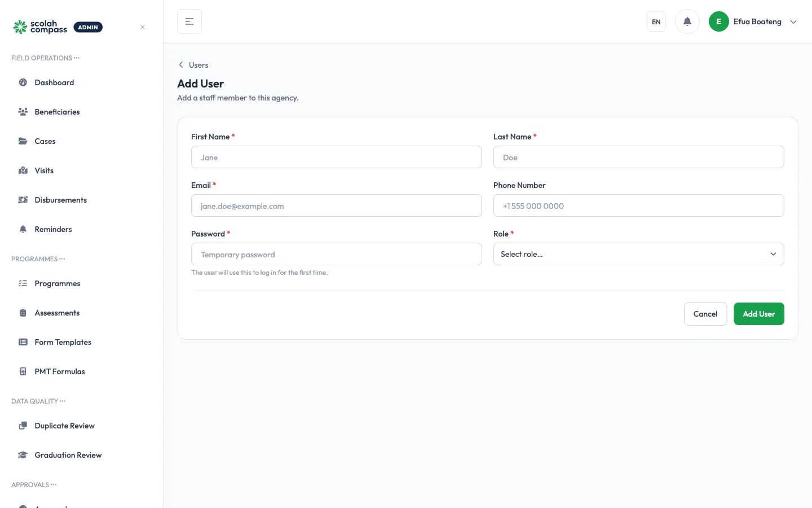Screen dimensions: 812x508
Task: Click the green Add User button
Action: click(758, 314)
